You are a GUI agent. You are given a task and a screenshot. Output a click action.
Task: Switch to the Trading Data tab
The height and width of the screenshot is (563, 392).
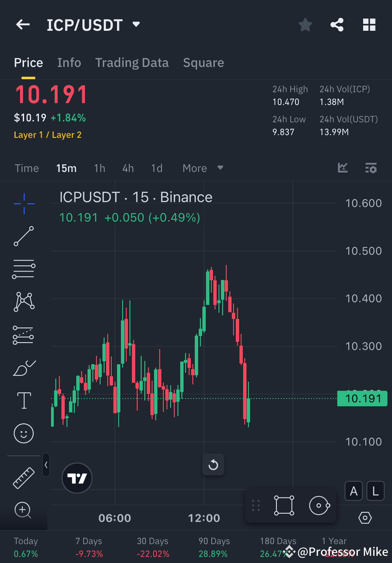132,62
